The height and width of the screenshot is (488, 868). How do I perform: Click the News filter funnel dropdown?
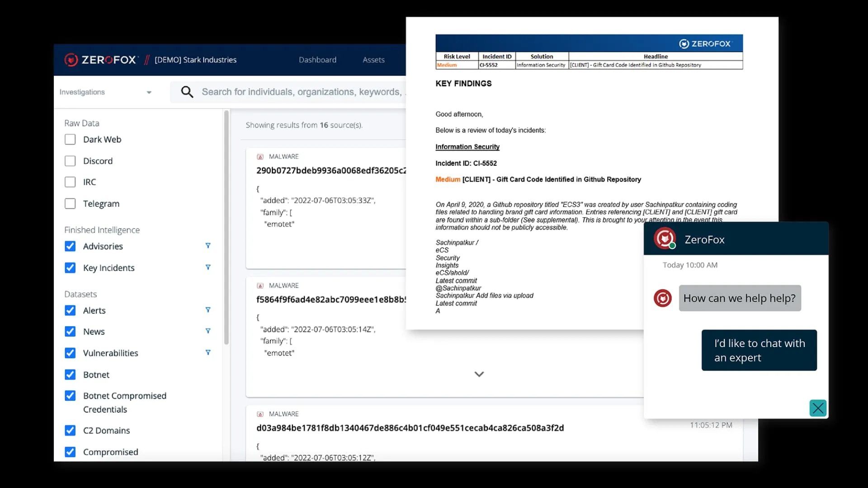coord(208,331)
